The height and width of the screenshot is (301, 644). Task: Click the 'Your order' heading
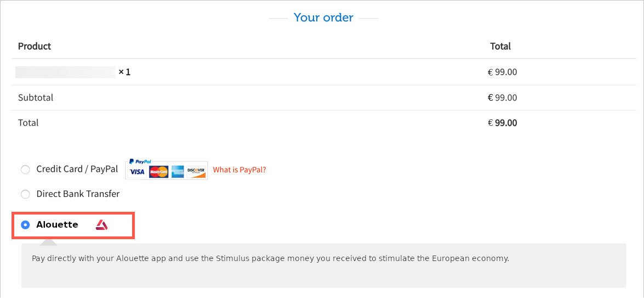pos(323,18)
